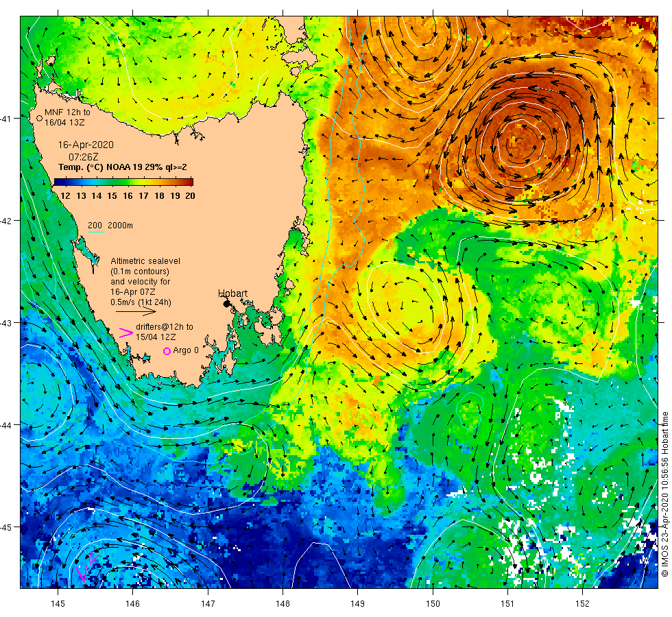The image size is (672, 617).
Task: Click the 'Temp. (°C) NOAA 19 29% ql>=2' label
Action: 123,167
